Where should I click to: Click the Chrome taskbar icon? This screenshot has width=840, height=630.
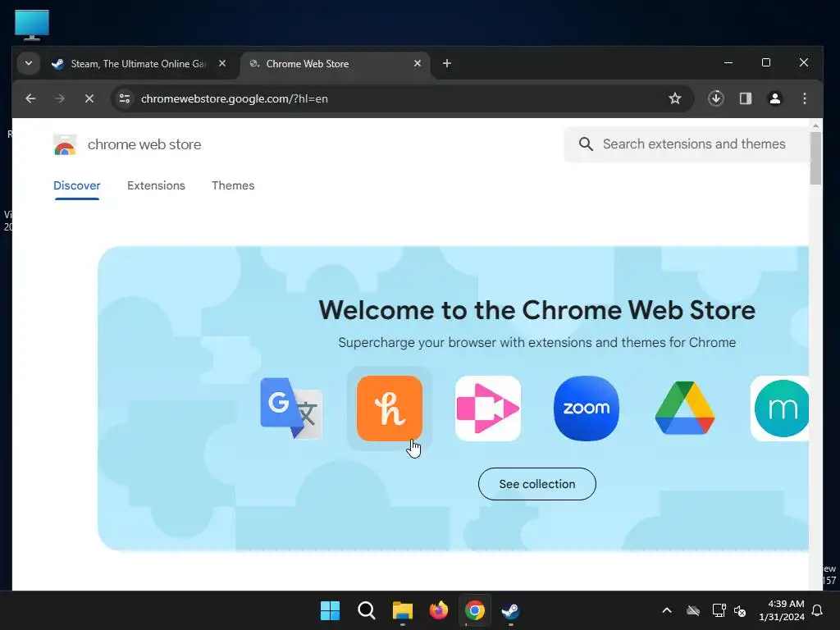coord(475,610)
